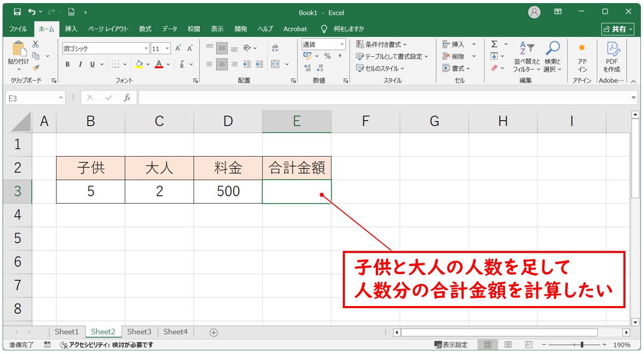Screen dimensions: 644x354
Task: Click the Insert Function fx icon
Action: 127,97
